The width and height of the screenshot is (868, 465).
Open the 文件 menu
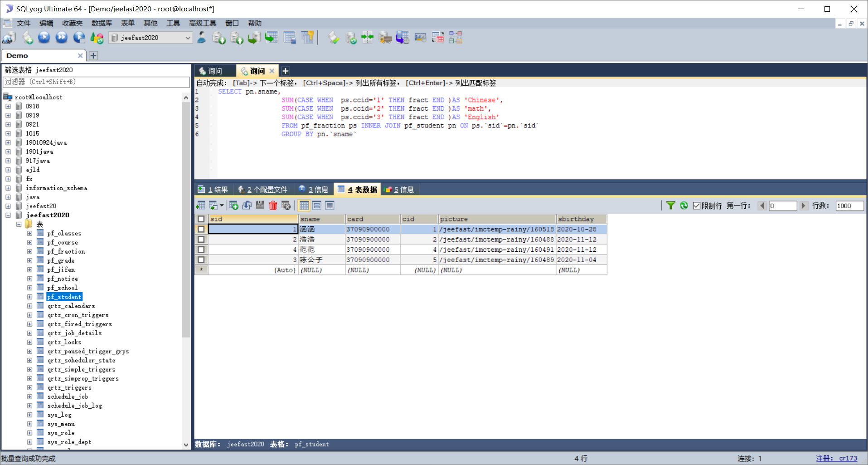[x=23, y=23]
